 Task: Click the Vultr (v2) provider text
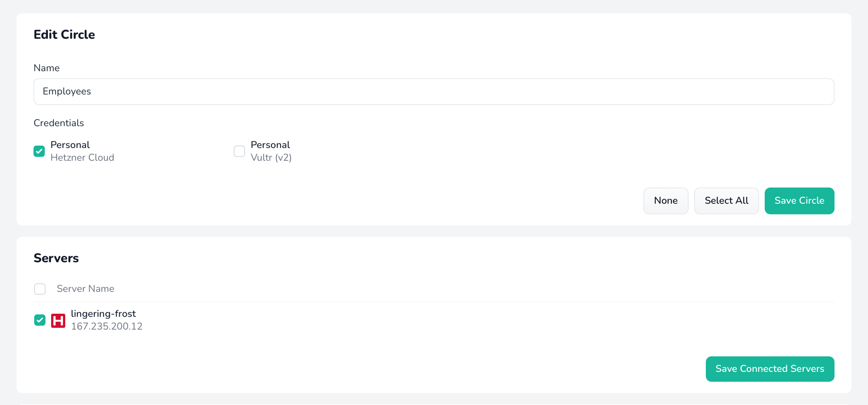[271, 158]
